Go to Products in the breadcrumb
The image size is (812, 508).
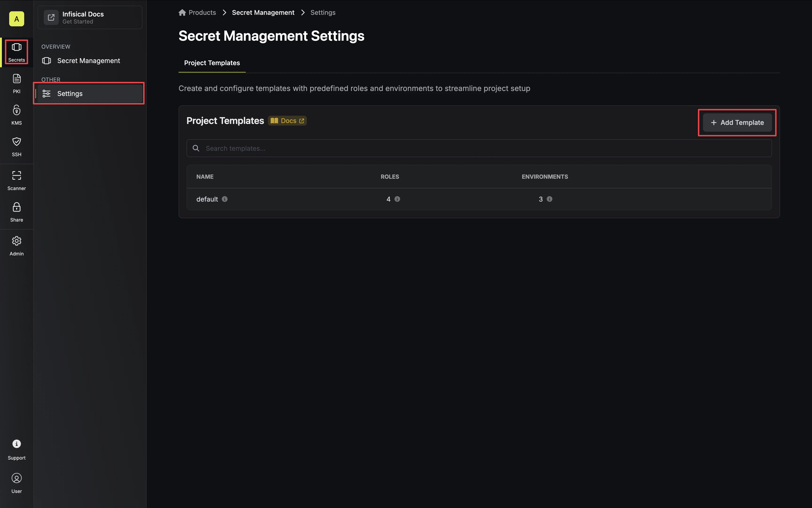202,12
